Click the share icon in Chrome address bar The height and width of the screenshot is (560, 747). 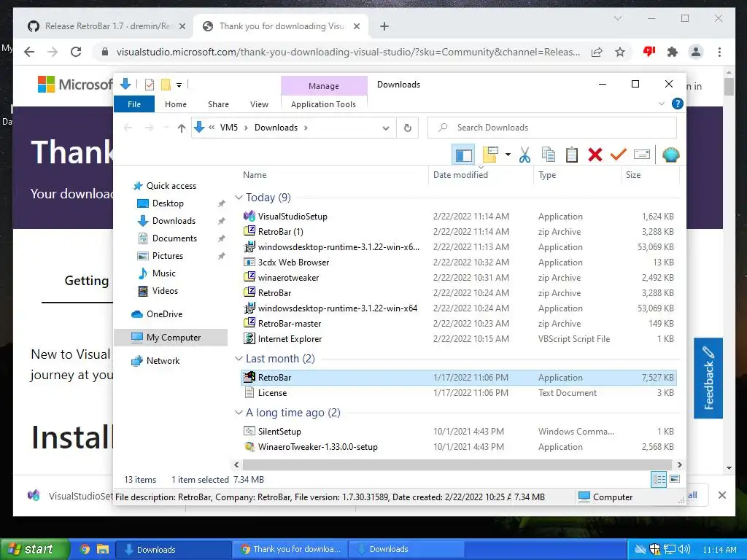coord(597,52)
